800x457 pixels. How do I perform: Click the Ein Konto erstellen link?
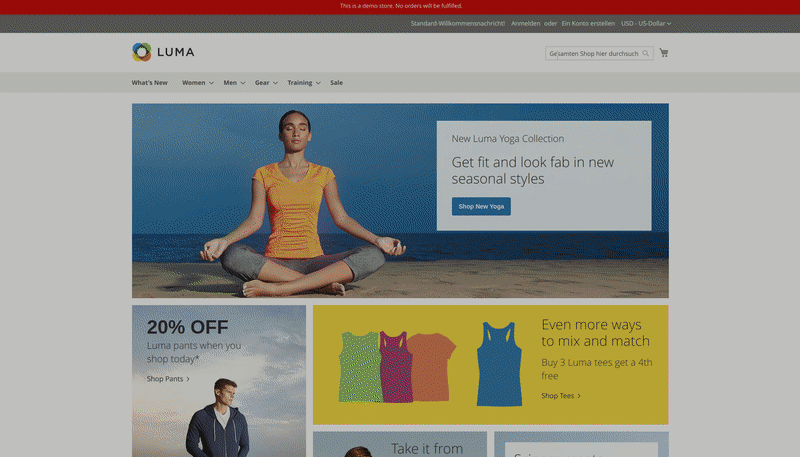[588, 23]
